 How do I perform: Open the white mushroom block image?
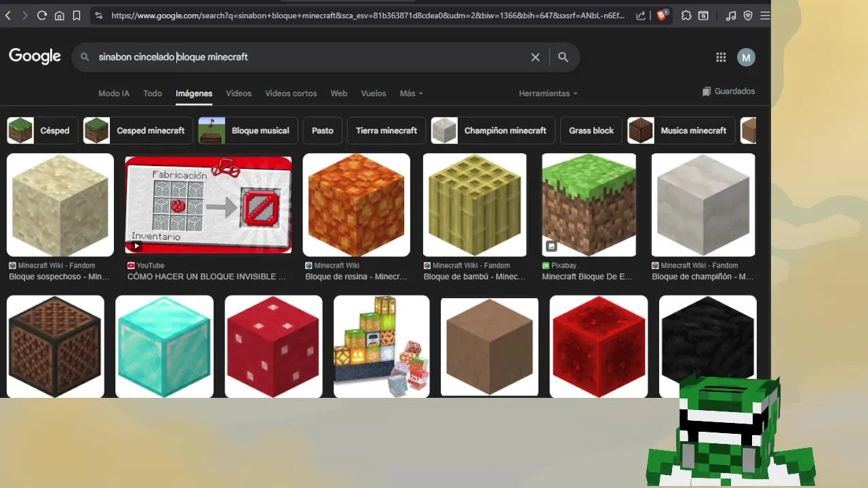(x=703, y=205)
